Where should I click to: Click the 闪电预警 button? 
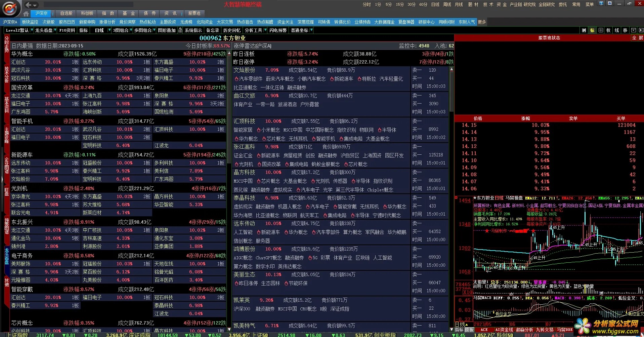click(x=278, y=30)
